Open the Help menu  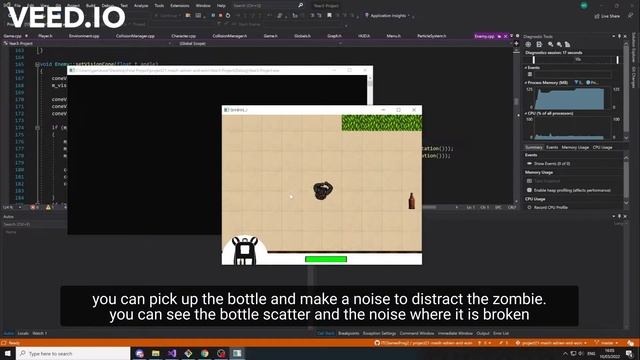pyautogui.click(x=221, y=6)
